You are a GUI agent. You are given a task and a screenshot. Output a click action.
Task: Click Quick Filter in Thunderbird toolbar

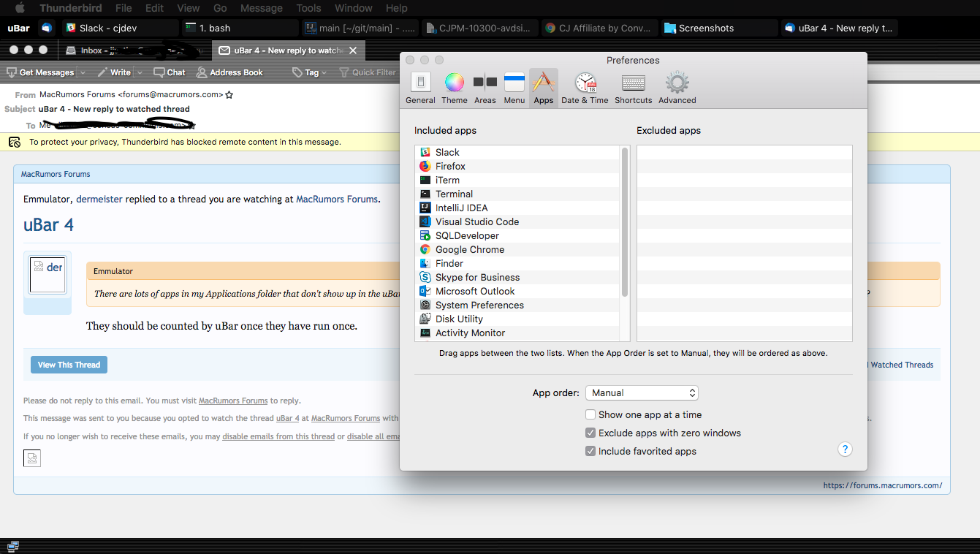point(368,72)
